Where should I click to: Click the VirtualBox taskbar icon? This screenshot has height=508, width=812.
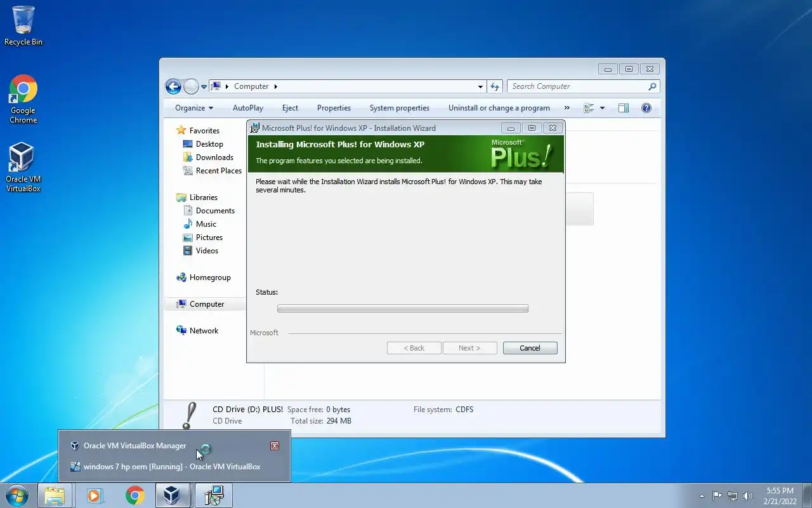click(173, 495)
